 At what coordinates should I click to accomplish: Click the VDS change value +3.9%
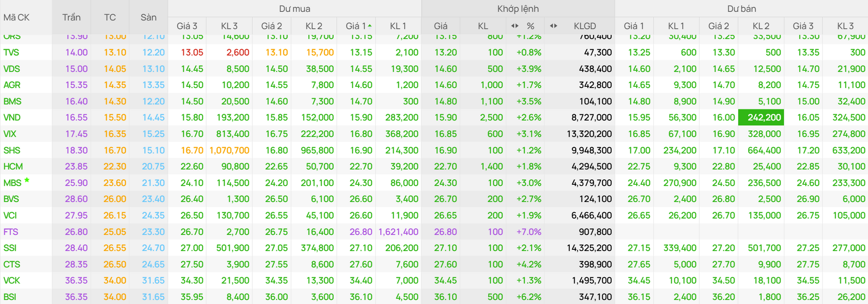point(529,69)
